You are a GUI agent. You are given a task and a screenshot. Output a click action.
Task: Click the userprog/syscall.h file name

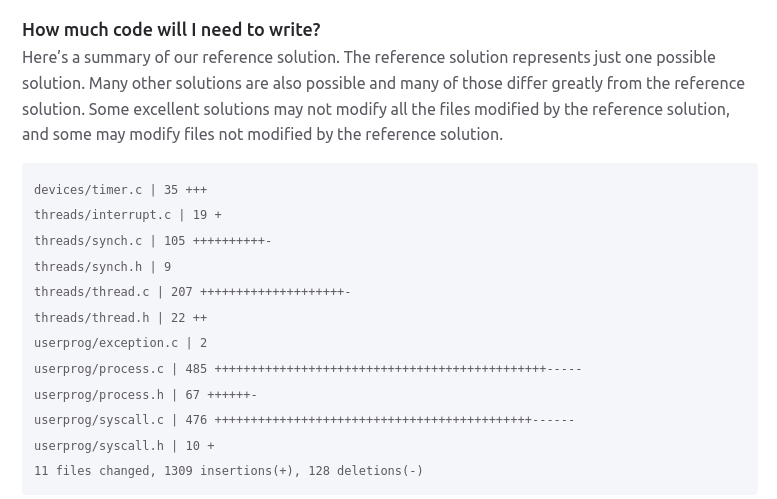(99, 446)
